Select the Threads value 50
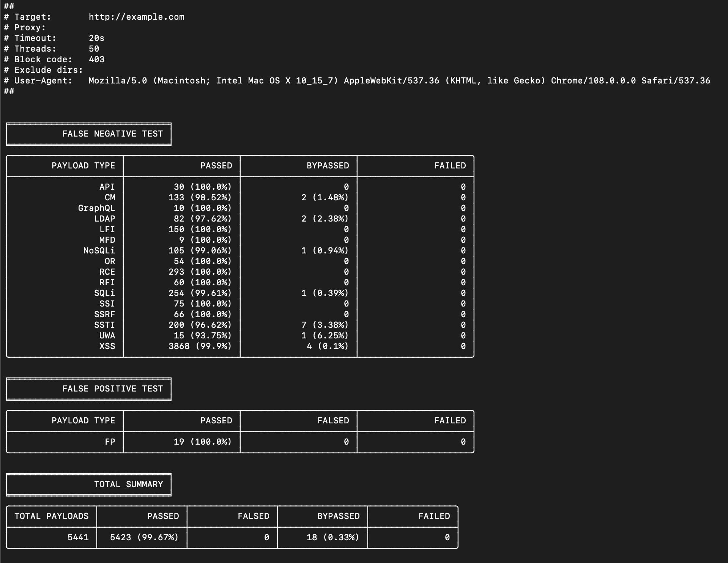728x563 pixels. (94, 49)
